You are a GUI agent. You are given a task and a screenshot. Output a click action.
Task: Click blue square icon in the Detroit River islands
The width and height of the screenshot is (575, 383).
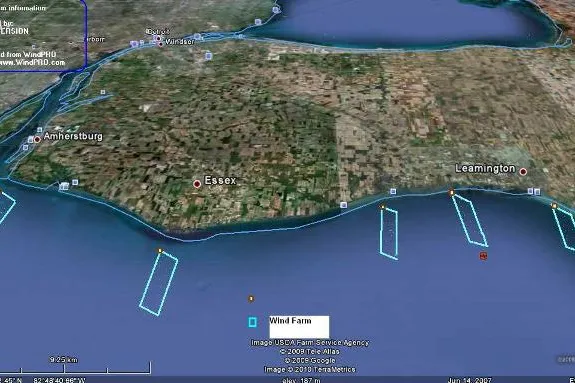103,92
